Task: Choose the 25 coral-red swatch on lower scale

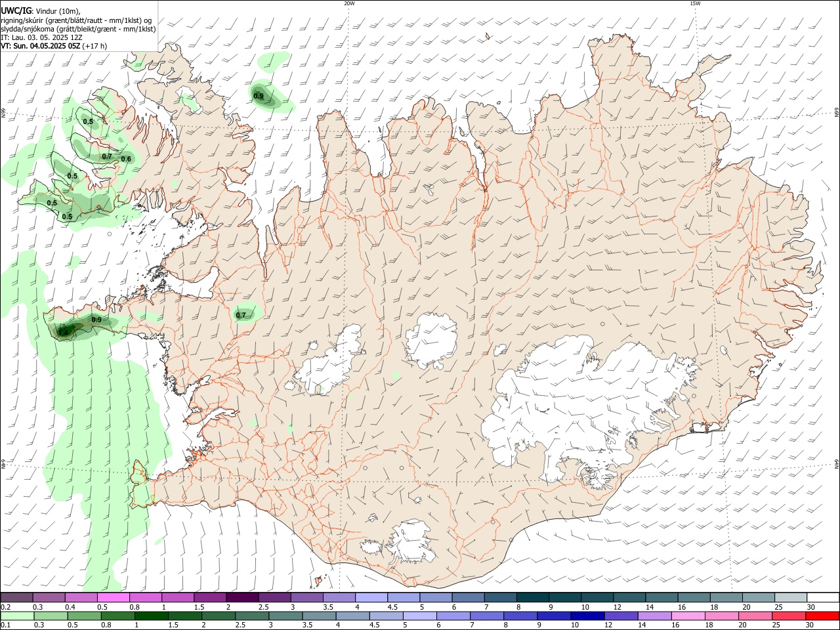Action: 789,616
